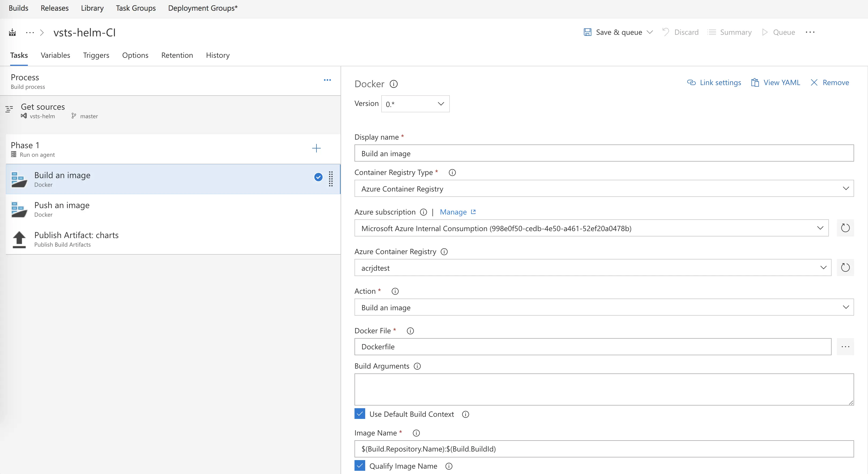Switch to the Variables tab
The width and height of the screenshot is (868, 474).
click(55, 55)
